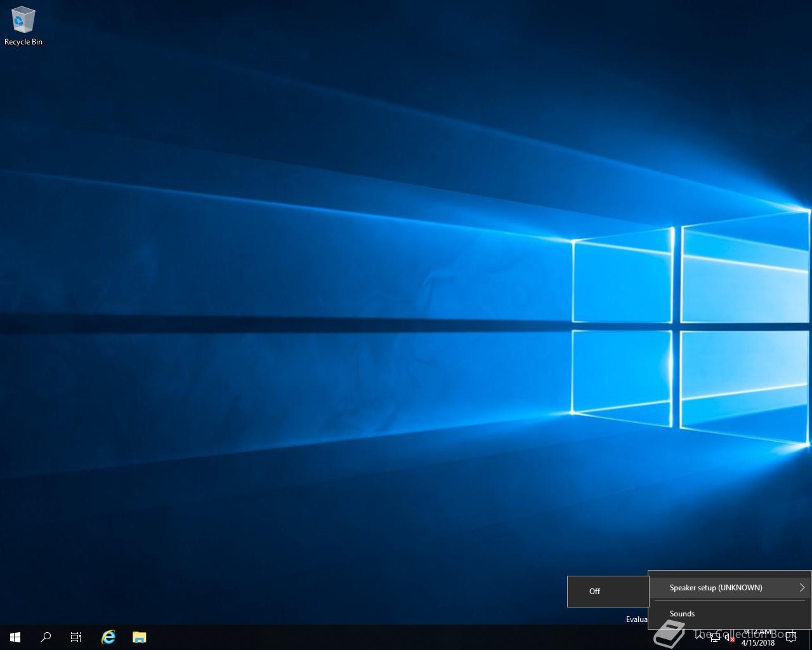Open the clock showing date 4/15/2018

758,637
